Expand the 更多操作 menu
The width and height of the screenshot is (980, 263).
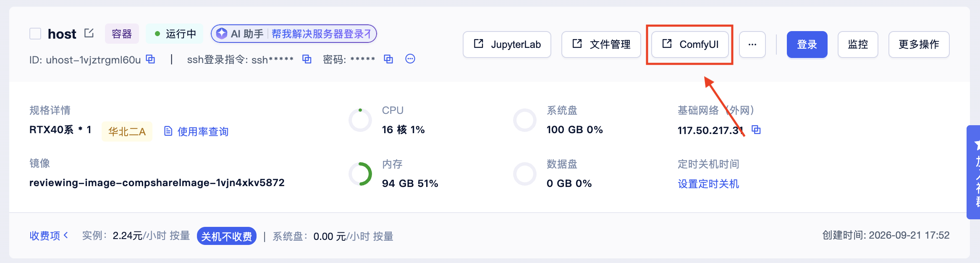[919, 45]
